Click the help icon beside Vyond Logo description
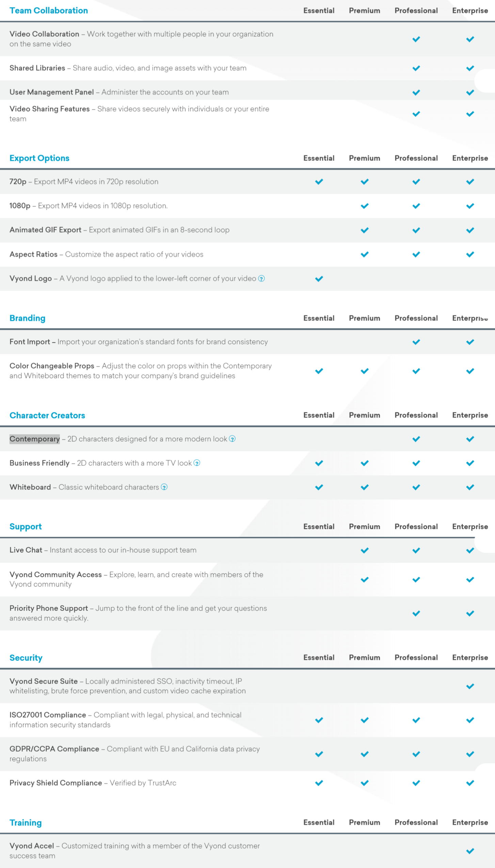495x868 pixels. click(x=261, y=279)
